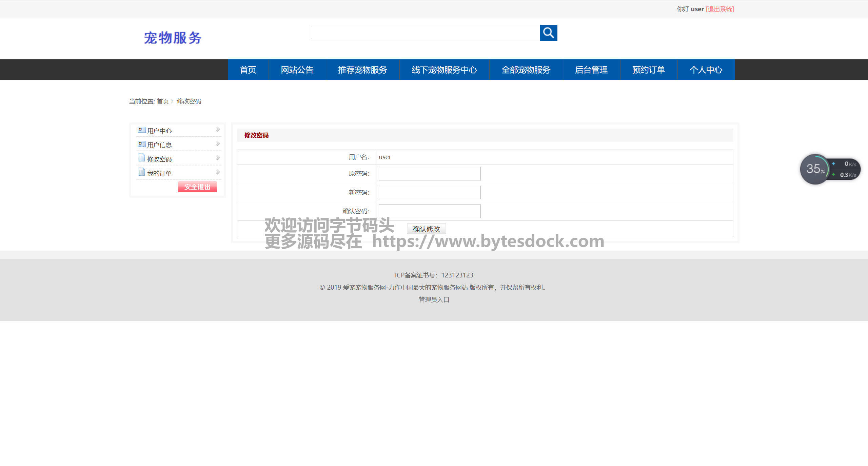This screenshot has width=868, height=466.
Task: Click the arrow beside 修改密码 in sidebar
Action: point(218,158)
